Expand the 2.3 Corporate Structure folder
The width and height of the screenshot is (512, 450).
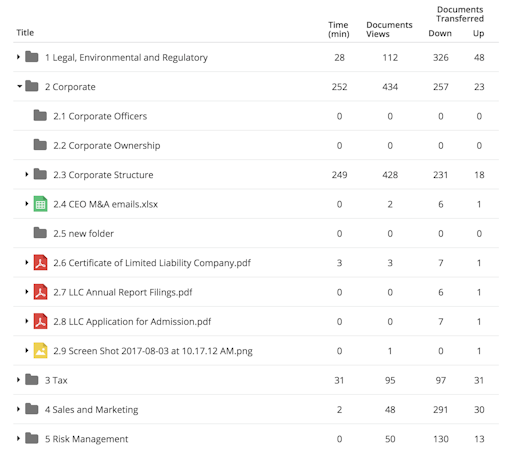coord(27,175)
